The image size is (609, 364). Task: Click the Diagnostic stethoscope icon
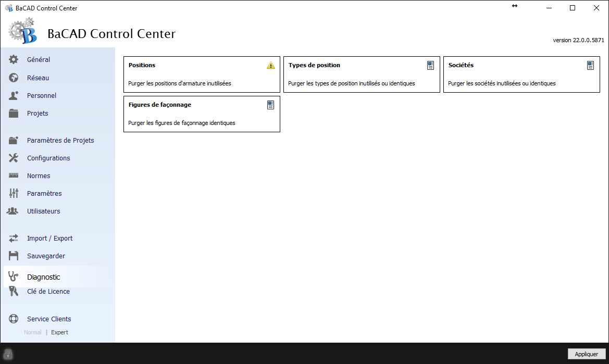(13, 277)
